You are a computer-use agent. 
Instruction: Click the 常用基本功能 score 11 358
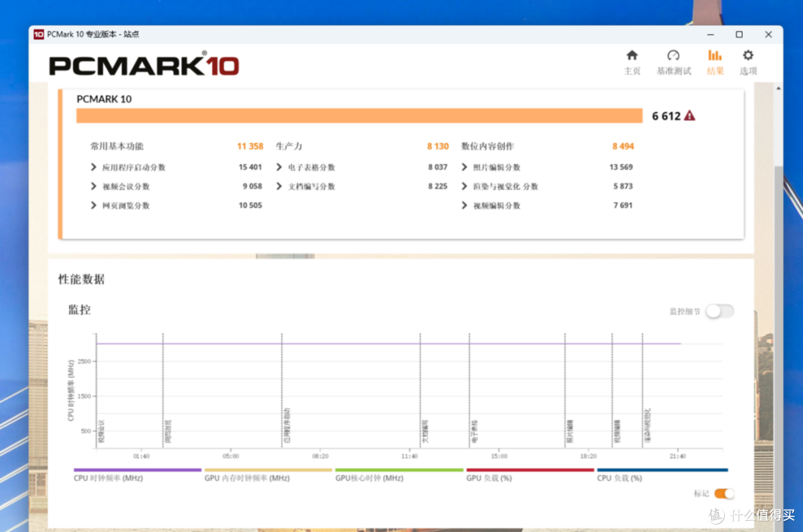pos(250,146)
